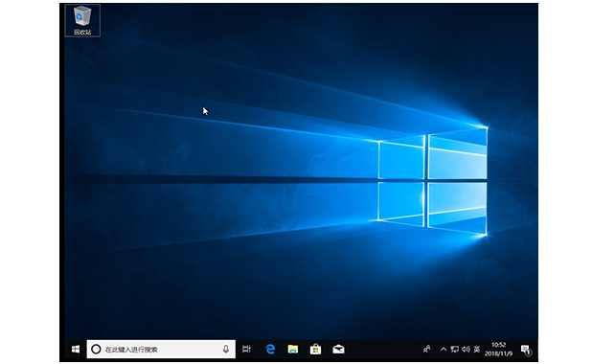Open network status tray icon
This screenshot has width=615, height=364.
[455, 349]
